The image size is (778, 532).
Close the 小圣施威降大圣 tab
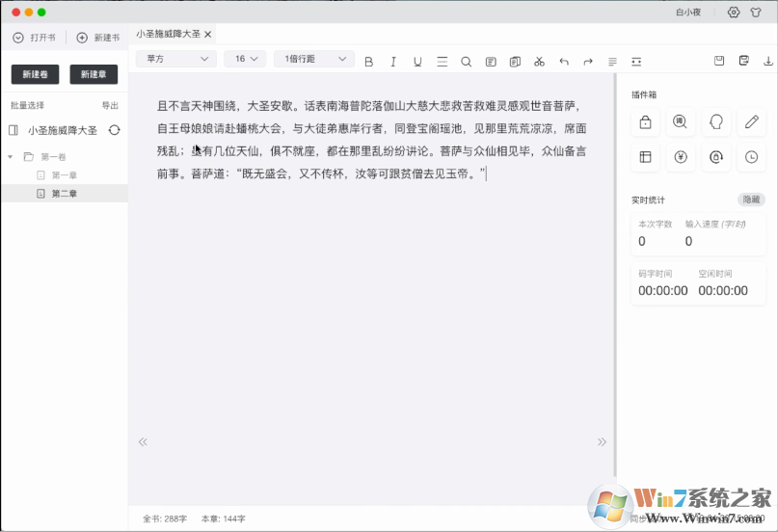point(208,34)
